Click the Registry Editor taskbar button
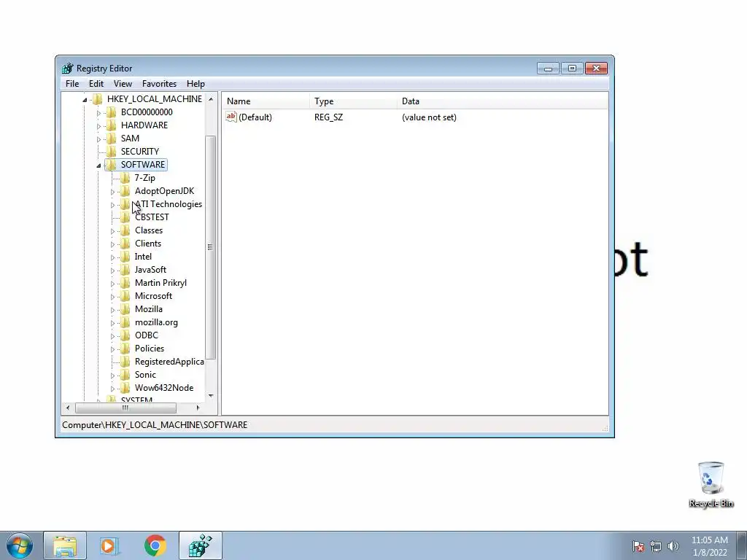This screenshot has height=560, width=747. 200,545
